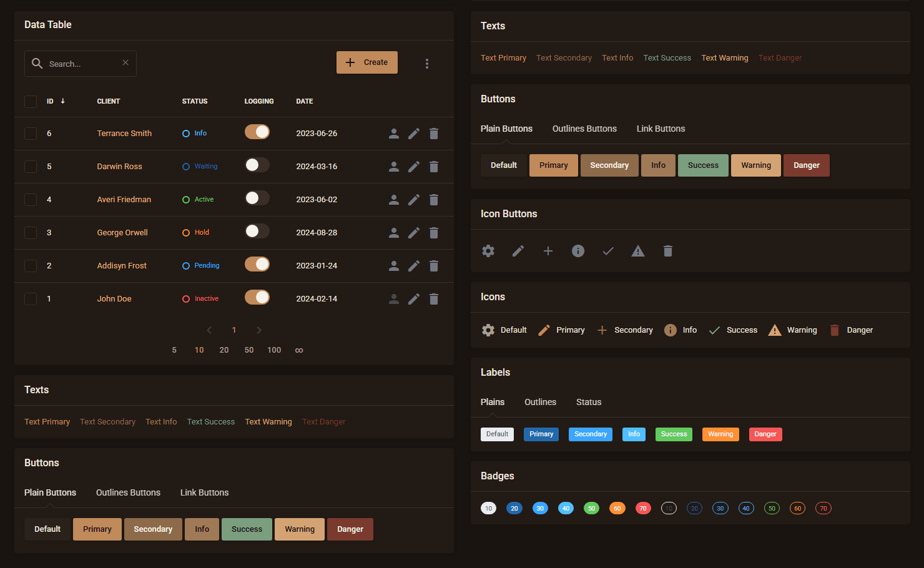Click the Create button

coord(366,62)
